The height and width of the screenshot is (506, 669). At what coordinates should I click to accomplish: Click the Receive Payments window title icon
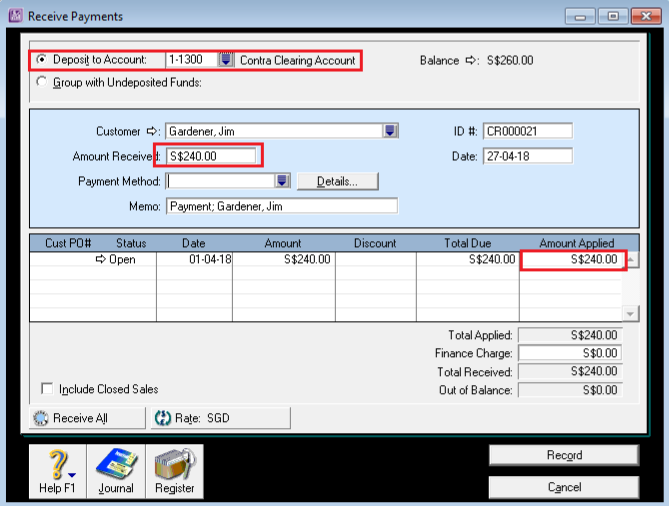pyautogui.click(x=16, y=16)
